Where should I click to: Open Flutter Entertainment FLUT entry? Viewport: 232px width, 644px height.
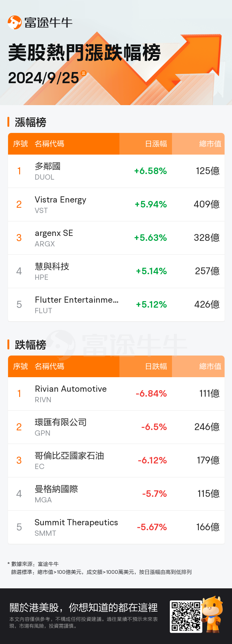[x=116, y=305]
